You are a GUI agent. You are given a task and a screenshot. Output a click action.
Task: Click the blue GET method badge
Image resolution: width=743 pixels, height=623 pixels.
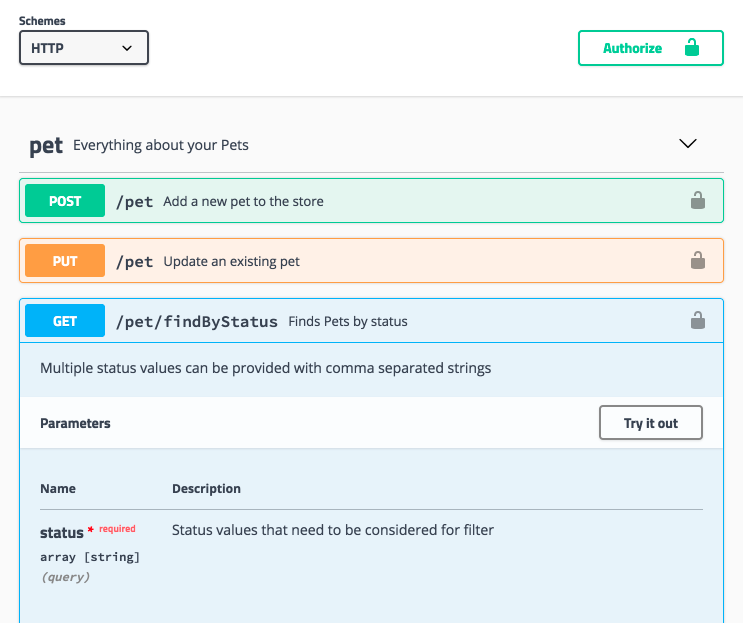65,321
